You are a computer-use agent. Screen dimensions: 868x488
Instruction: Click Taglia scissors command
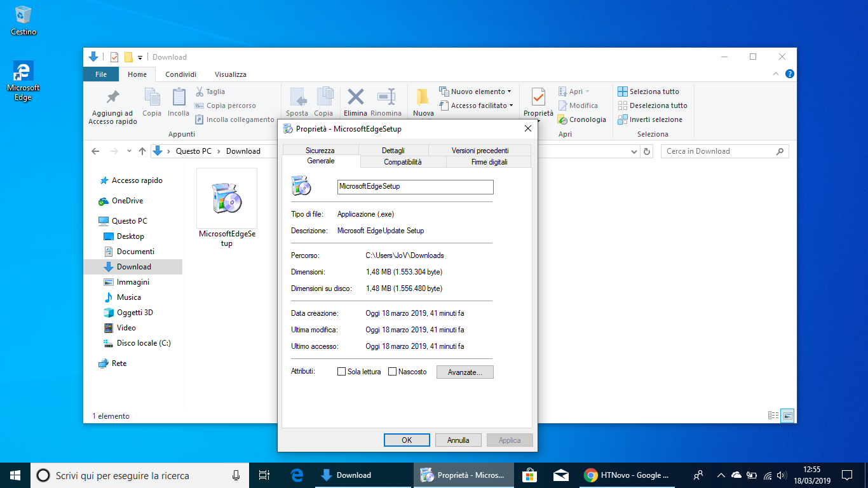(x=210, y=91)
